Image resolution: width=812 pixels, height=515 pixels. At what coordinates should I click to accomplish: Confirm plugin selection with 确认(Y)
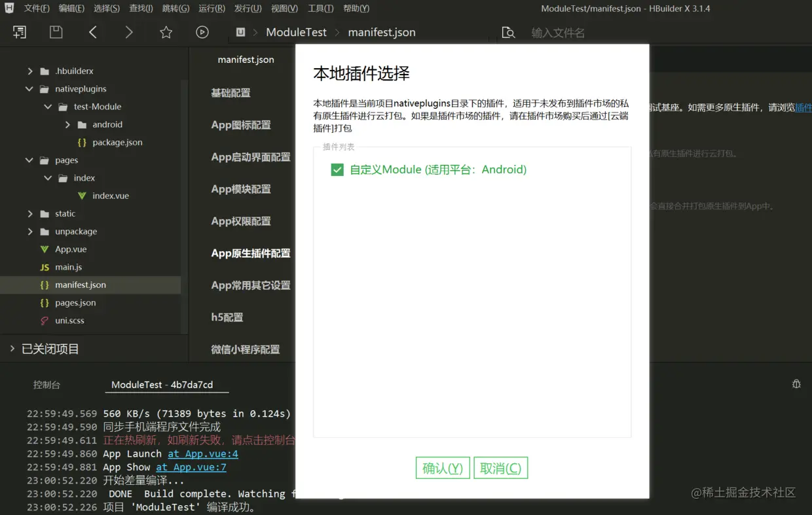[x=443, y=468]
